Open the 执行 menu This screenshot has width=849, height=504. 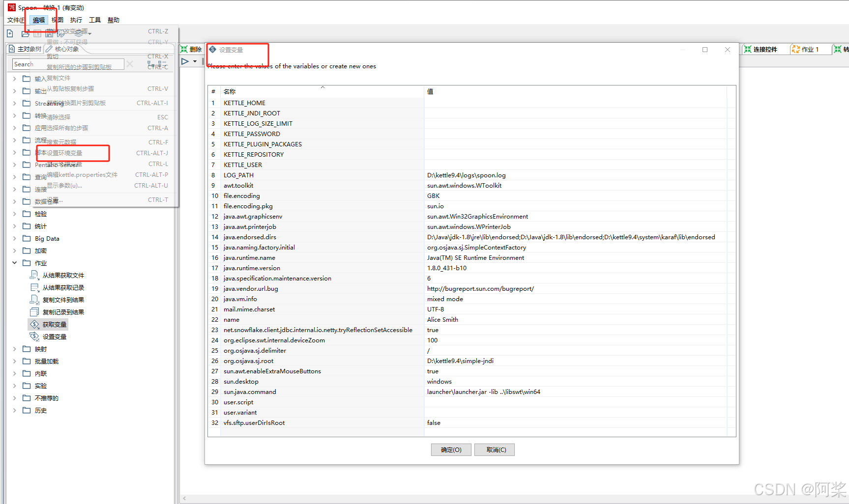click(76, 20)
